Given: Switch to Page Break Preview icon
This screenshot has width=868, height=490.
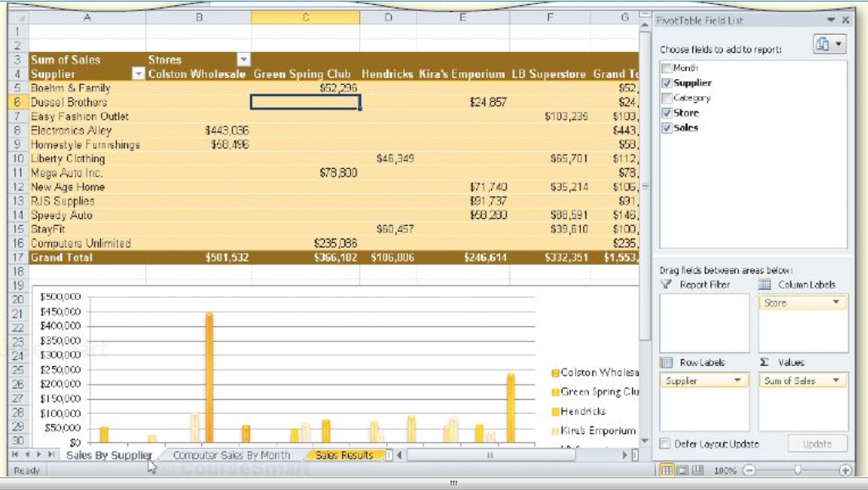Looking at the screenshot, I should [x=698, y=470].
